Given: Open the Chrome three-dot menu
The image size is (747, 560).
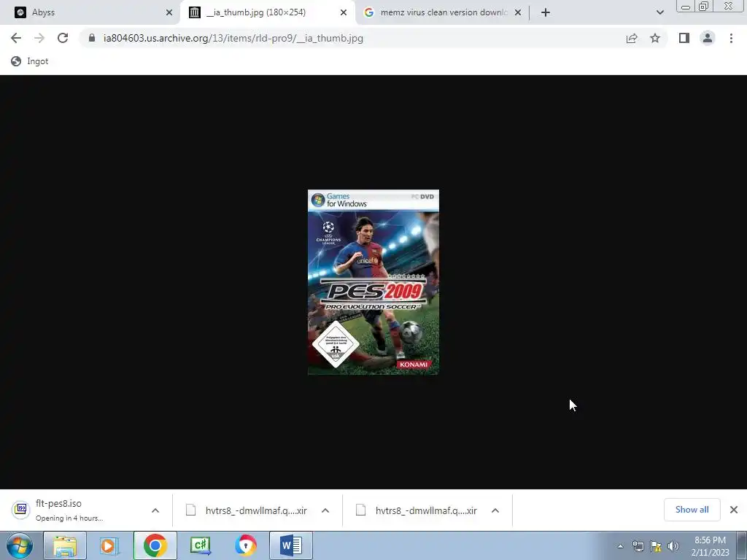Looking at the screenshot, I should (731, 38).
